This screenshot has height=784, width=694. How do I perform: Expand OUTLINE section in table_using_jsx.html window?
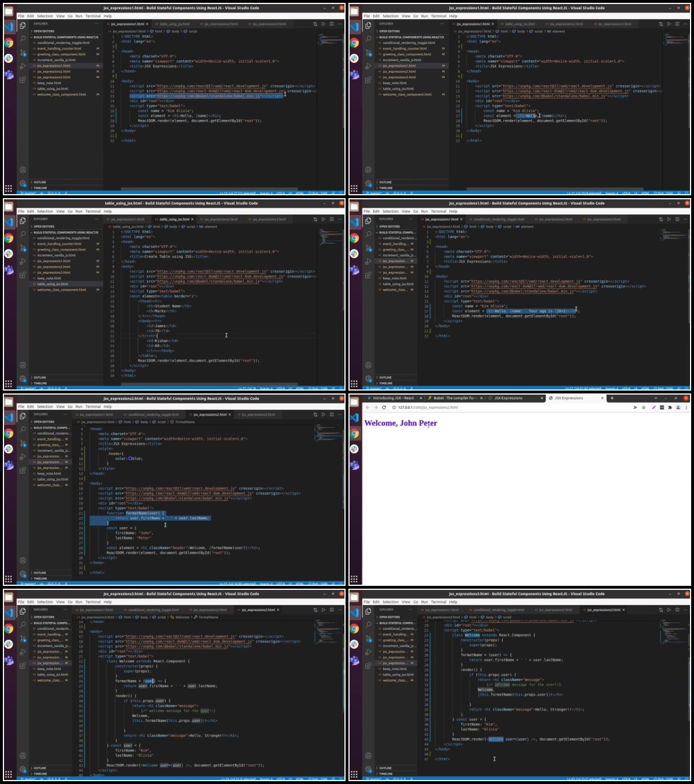(x=67, y=377)
